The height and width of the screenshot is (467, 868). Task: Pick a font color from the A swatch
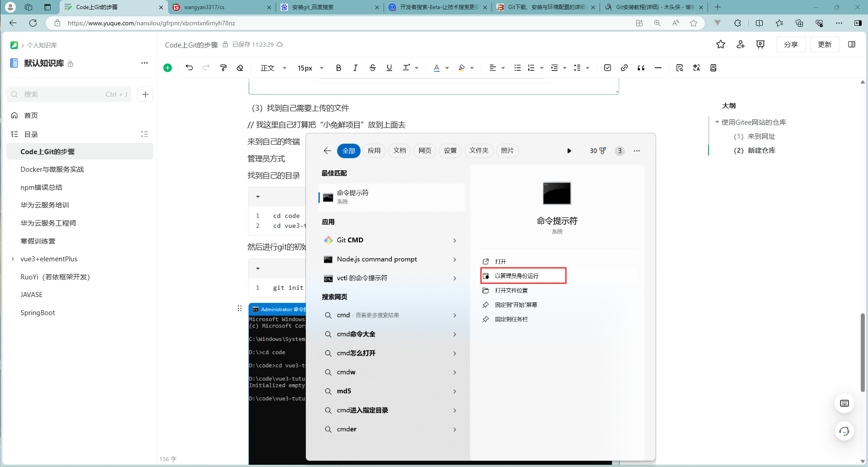437,68
